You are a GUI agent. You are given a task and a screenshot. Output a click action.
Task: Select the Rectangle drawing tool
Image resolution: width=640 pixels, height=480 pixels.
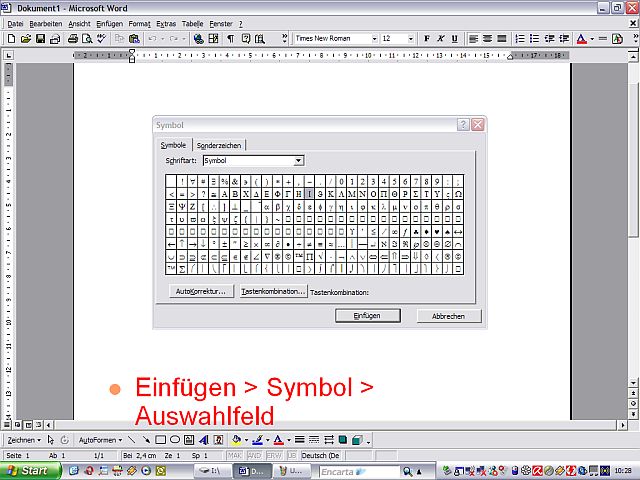click(x=160, y=440)
